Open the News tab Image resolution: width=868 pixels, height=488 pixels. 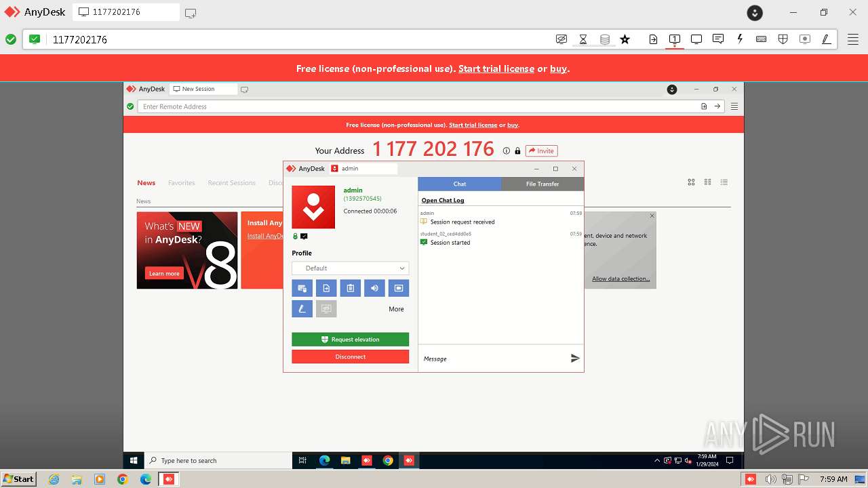pos(146,183)
